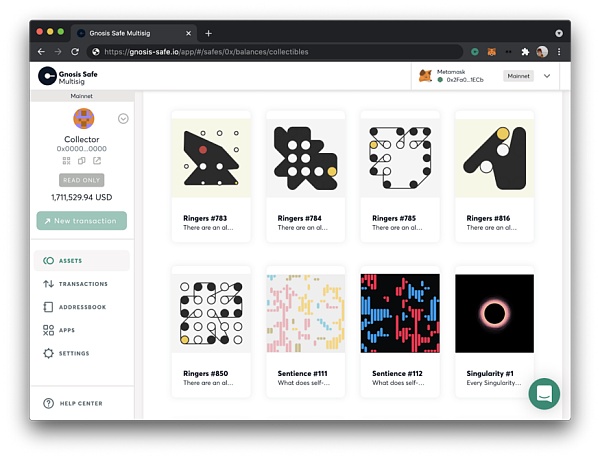This screenshot has width=600, height=459.
Task: Reload the page in the browser
Action: pos(75,51)
